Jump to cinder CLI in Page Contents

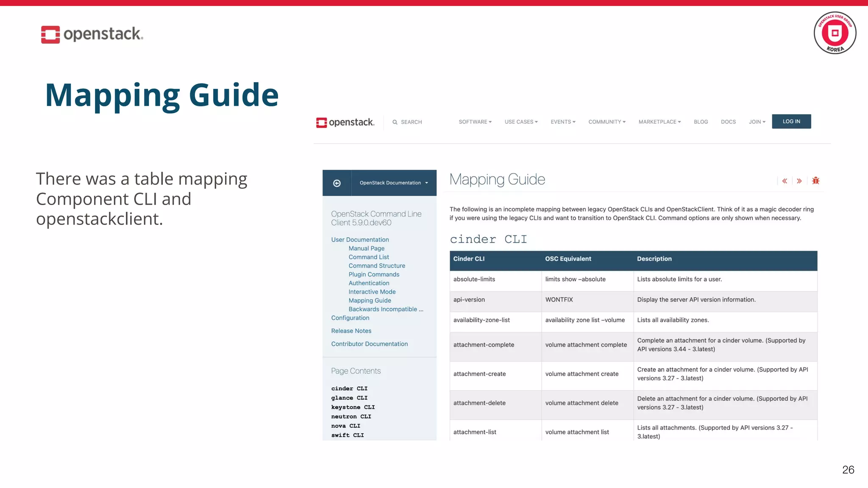tap(349, 389)
